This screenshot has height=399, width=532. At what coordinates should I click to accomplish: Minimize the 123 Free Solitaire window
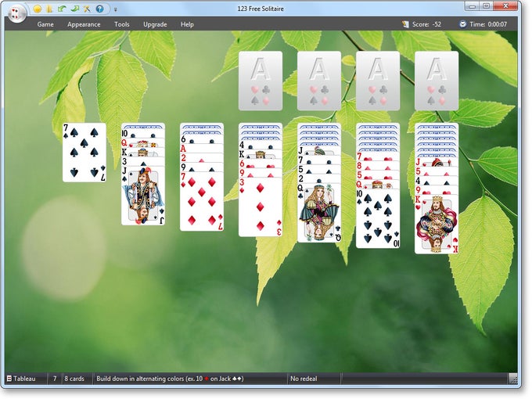click(x=473, y=6)
